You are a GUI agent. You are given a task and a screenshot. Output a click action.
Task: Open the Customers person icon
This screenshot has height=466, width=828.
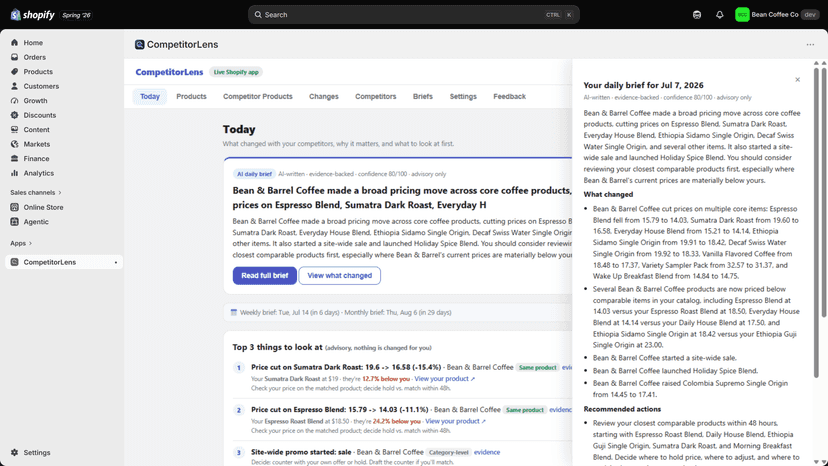14,86
